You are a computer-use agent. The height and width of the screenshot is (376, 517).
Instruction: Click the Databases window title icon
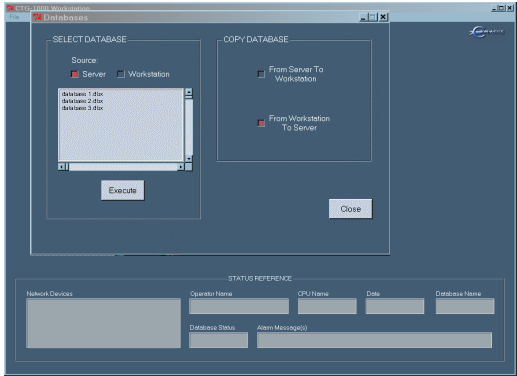click(37, 17)
